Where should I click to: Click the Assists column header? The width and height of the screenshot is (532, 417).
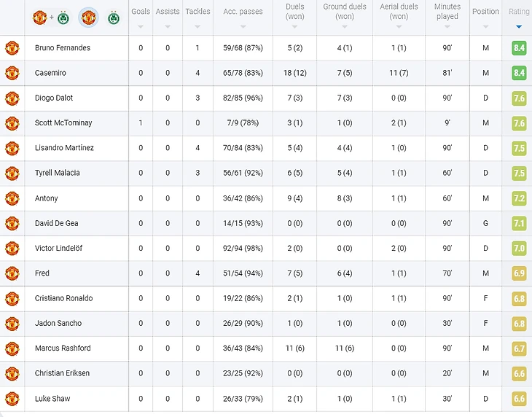pyautogui.click(x=168, y=12)
